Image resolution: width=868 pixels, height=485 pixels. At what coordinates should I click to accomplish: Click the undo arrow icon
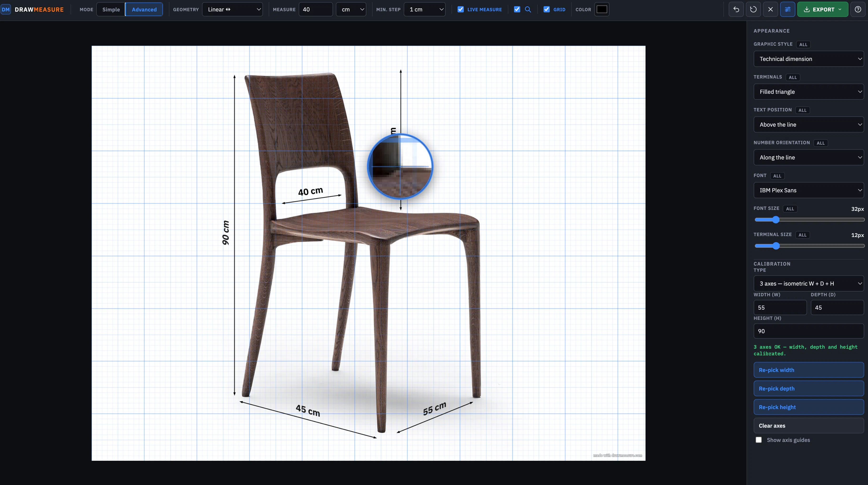[x=736, y=10]
